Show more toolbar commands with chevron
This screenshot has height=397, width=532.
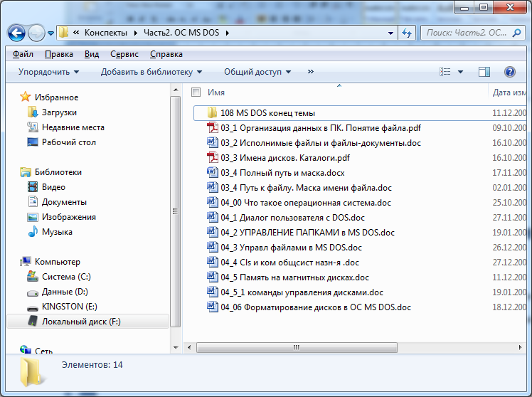(310, 72)
